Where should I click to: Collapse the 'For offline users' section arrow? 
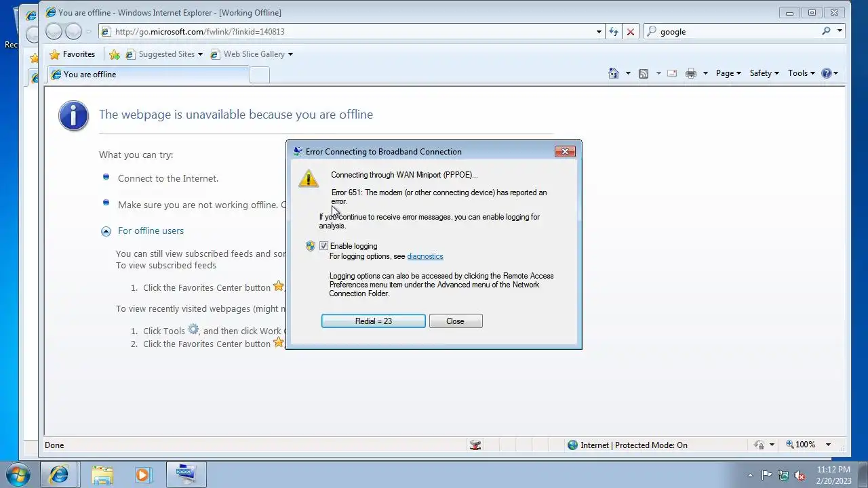106,231
